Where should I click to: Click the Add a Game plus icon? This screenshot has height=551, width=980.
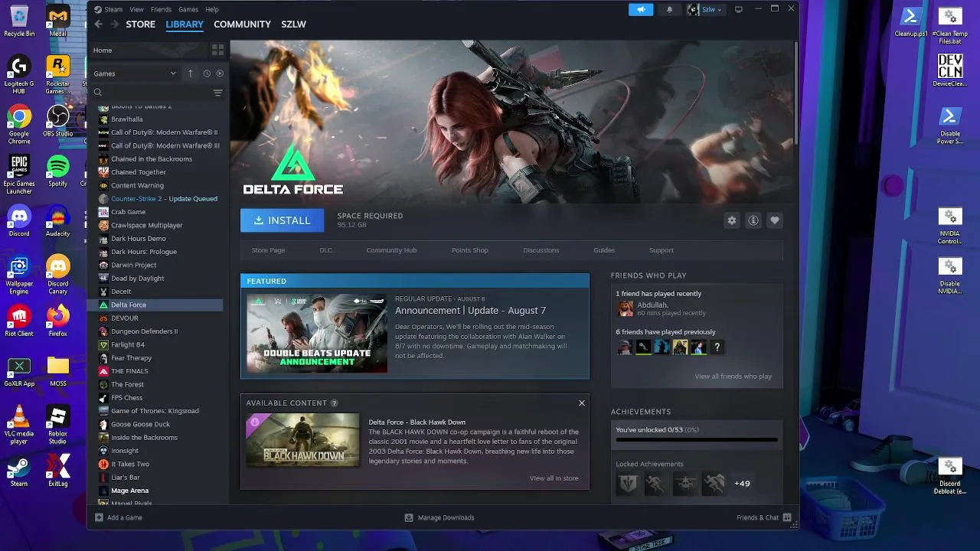click(99, 517)
